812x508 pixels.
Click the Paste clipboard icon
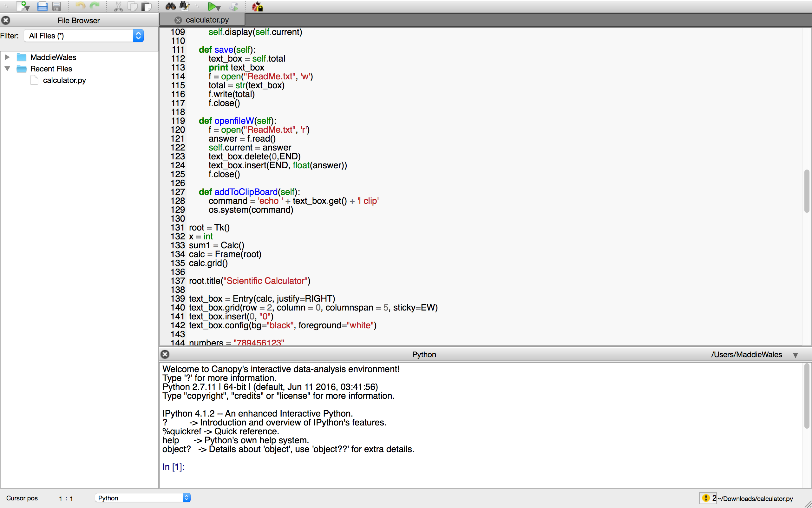(x=146, y=6)
